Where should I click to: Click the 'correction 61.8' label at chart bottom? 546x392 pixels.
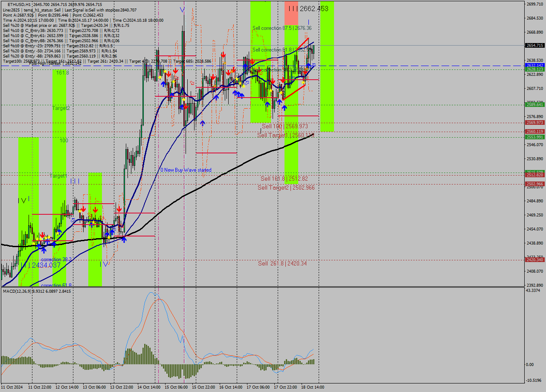tap(56, 285)
